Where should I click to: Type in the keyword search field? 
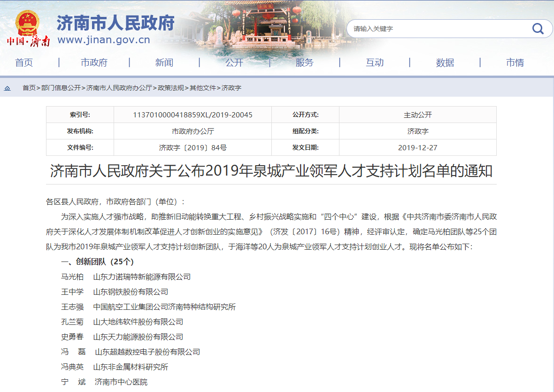(x=437, y=29)
